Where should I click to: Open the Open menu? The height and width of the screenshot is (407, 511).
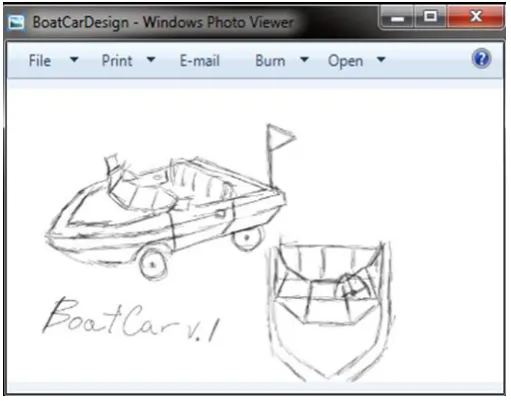click(x=345, y=61)
